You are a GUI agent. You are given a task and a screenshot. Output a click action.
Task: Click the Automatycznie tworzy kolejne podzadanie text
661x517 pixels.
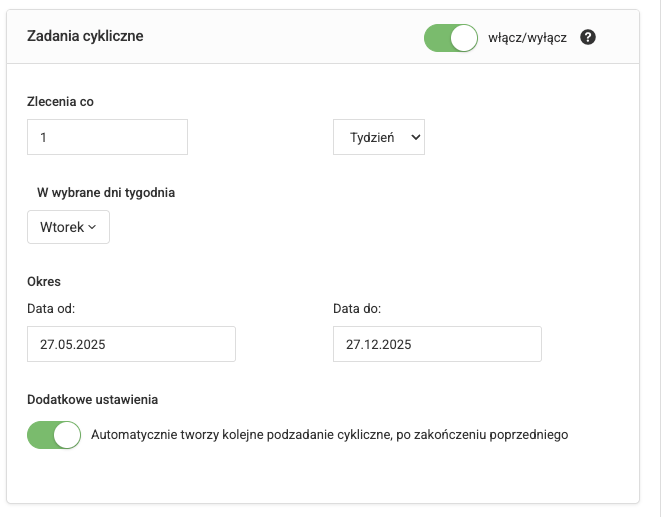click(329, 435)
